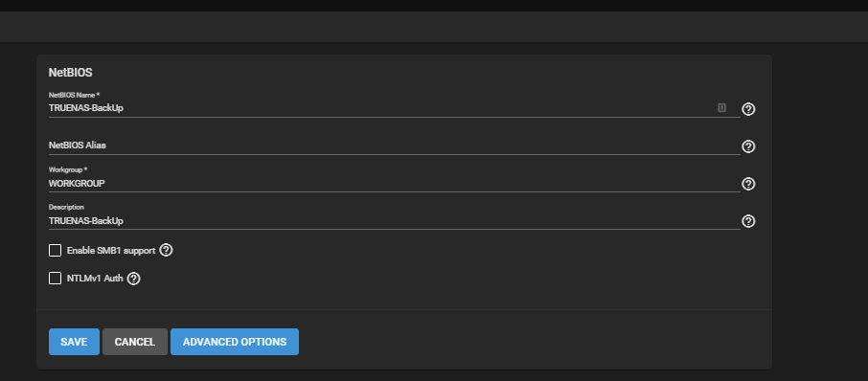Click the NetBIOS section heading

[70, 73]
